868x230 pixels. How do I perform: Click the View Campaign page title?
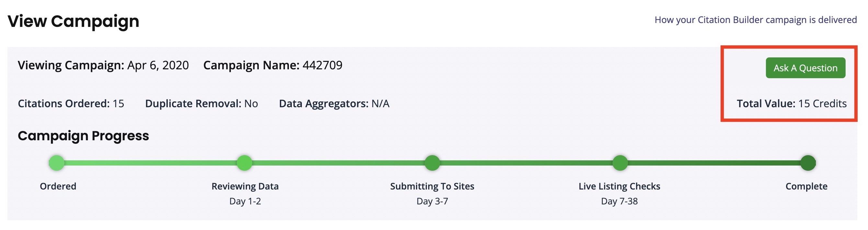point(73,21)
